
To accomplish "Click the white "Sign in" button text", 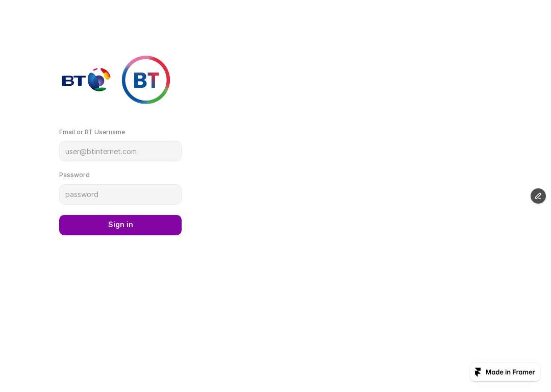I will tap(120, 225).
